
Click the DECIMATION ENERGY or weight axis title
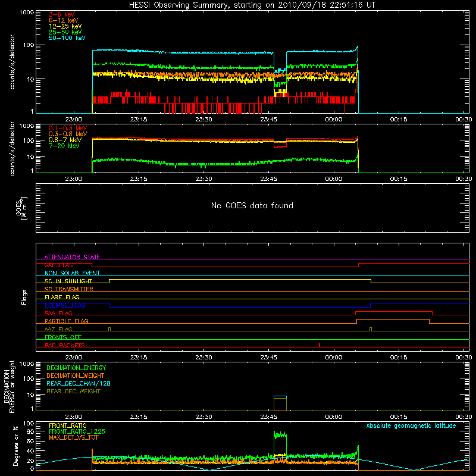9,386
